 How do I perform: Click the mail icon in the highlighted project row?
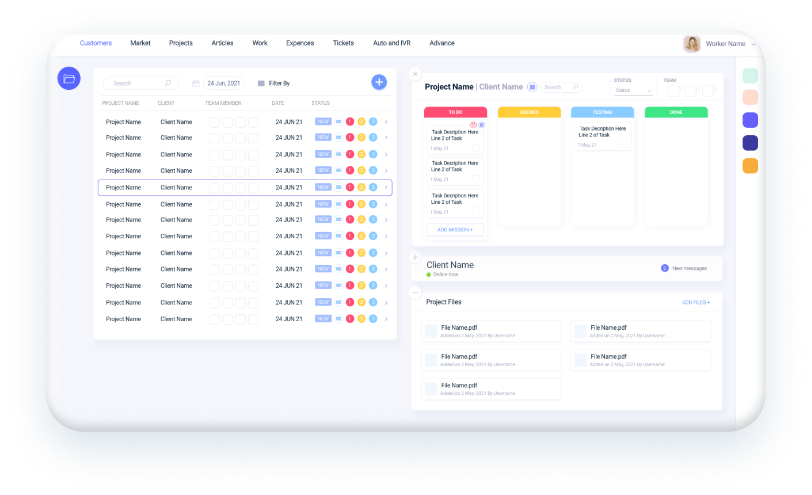point(338,187)
